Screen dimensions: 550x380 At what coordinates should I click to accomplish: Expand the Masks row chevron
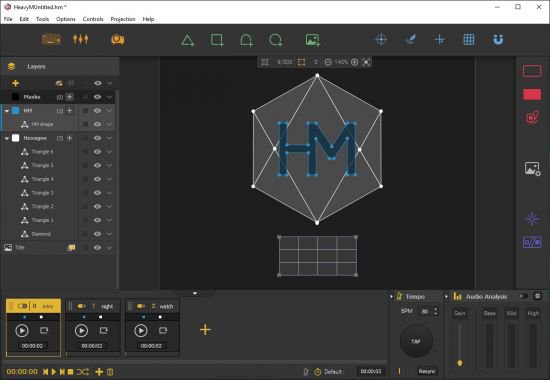coord(109,97)
